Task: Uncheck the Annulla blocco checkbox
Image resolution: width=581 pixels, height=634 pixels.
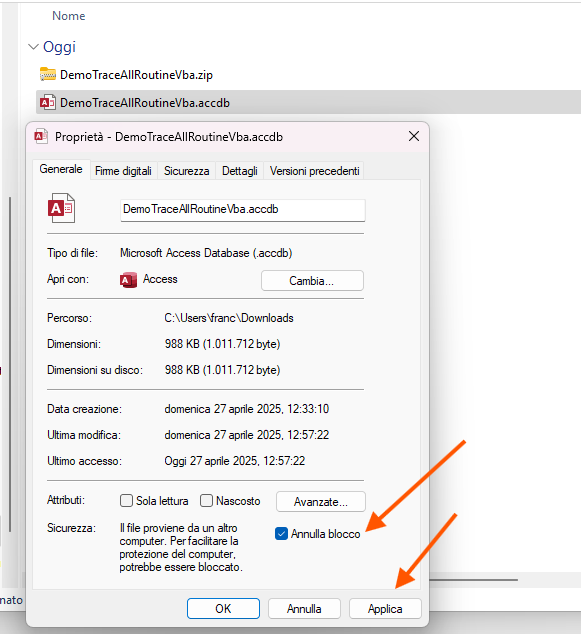Action: (x=281, y=534)
